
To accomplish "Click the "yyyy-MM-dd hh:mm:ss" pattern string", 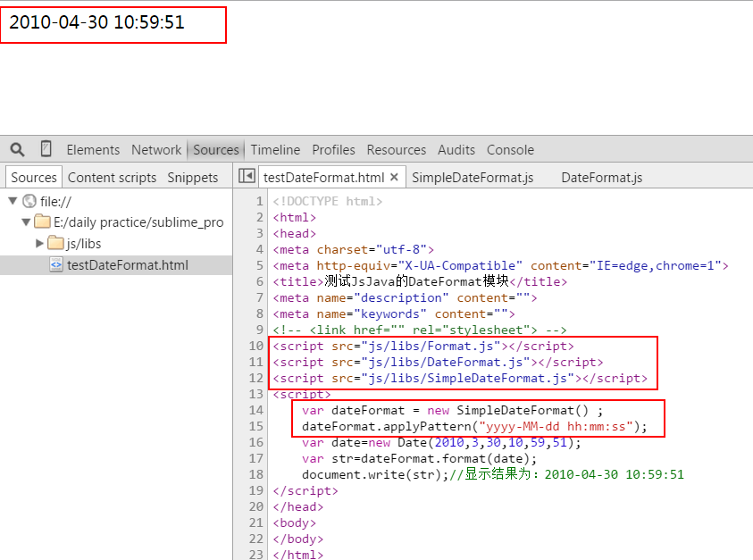I will pos(556,426).
